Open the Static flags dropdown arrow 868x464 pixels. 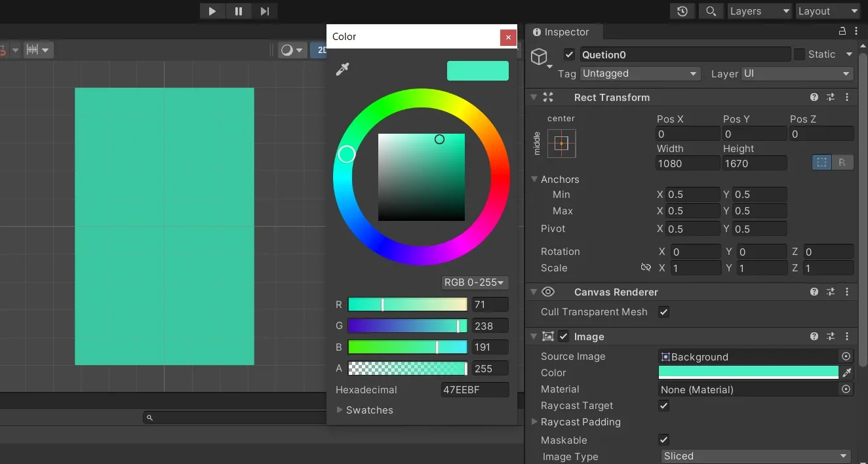(x=849, y=54)
